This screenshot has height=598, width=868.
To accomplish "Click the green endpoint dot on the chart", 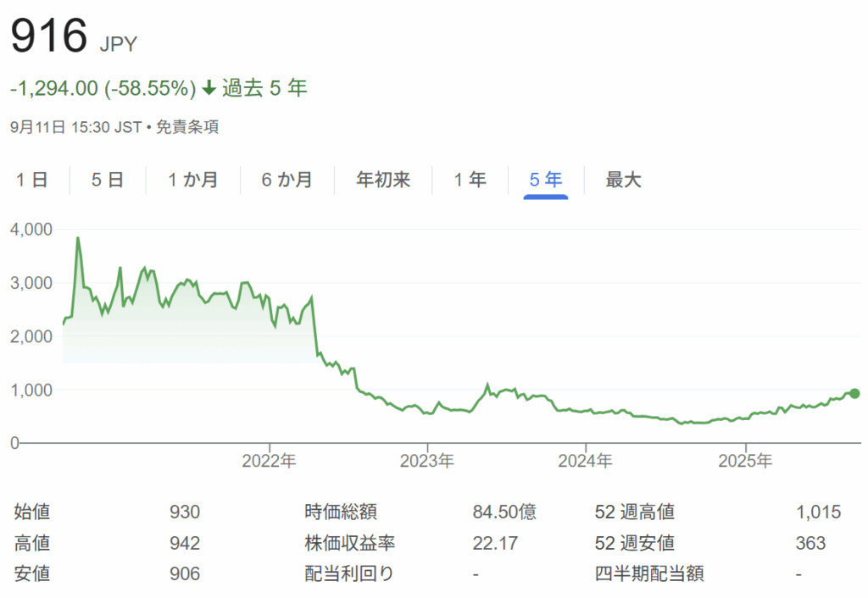I will point(854,393).
